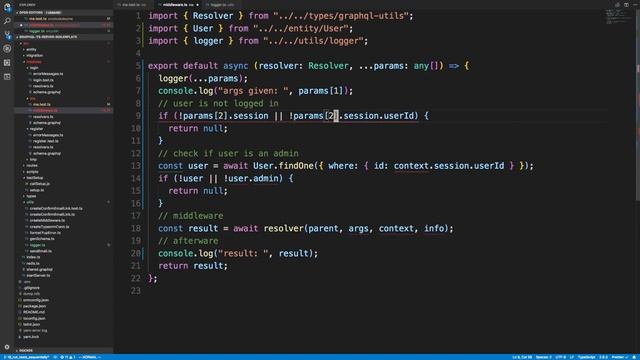Change TypeScript language mode in status bar
Viewport: 640px width, 360px height.
point(587,357)
